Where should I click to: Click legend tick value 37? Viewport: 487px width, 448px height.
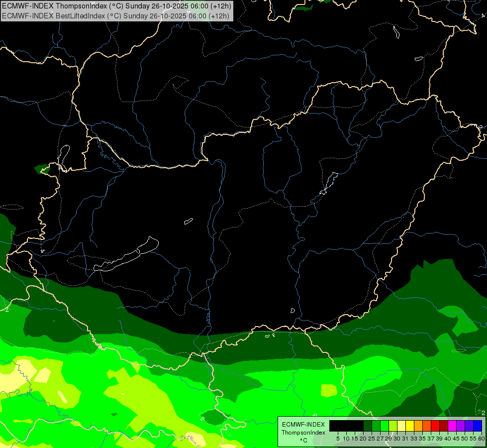[430, 439]
